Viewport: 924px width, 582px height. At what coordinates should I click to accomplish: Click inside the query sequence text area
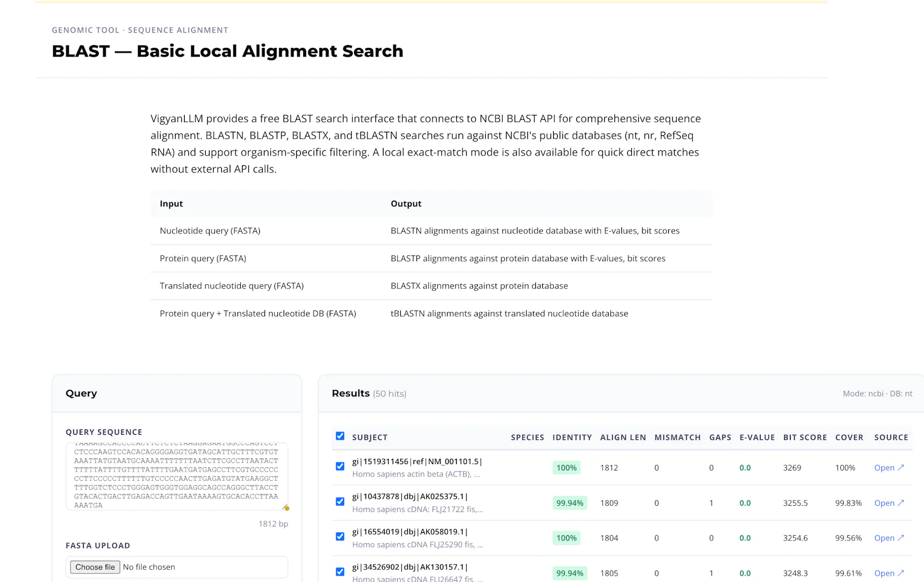coord(177,476)
